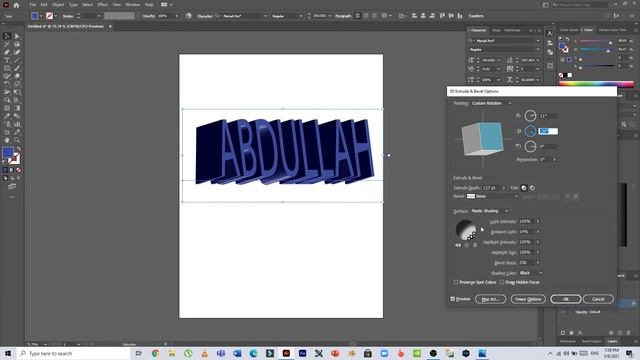Click the Map Art button
Screen dimensions: 640x360
pos(490,299)
